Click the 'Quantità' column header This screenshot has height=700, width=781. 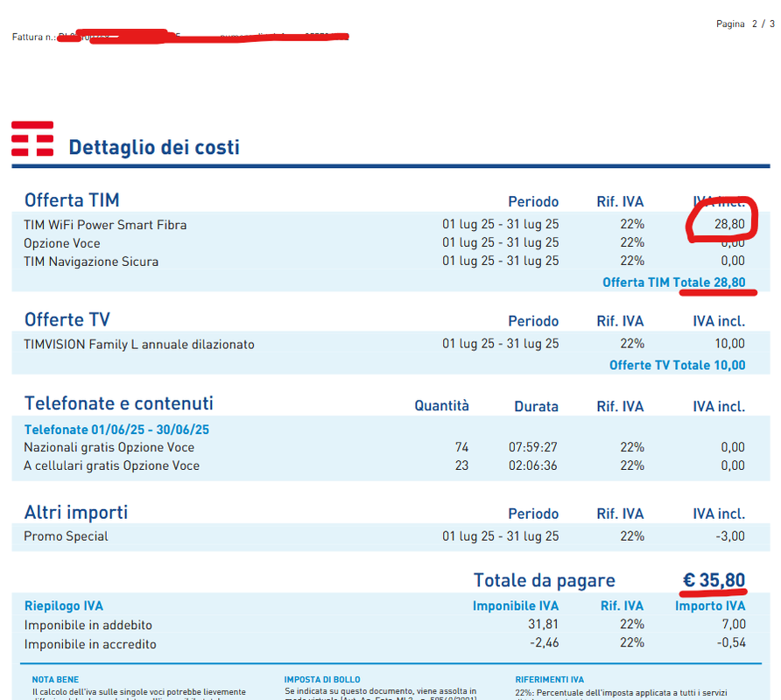[x=442, y=406]
